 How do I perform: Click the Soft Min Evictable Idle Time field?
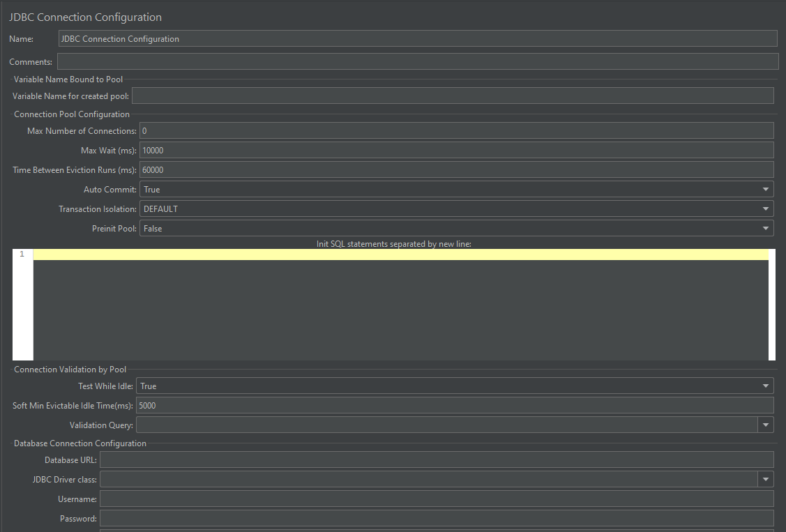click(455, 406)
